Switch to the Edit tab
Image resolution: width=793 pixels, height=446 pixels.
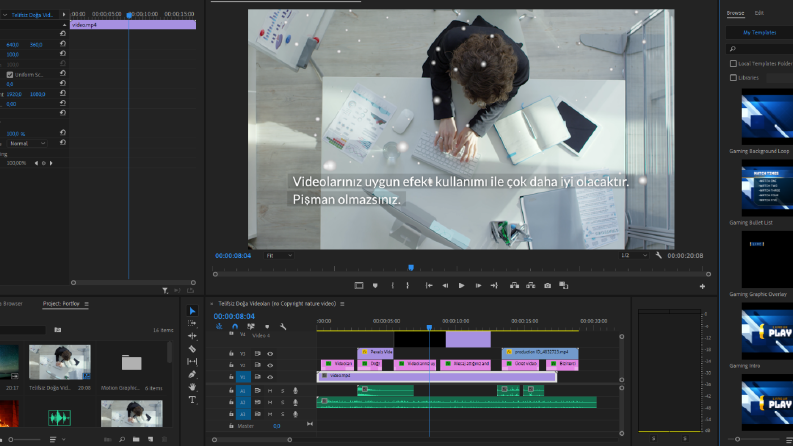point(759,13)
